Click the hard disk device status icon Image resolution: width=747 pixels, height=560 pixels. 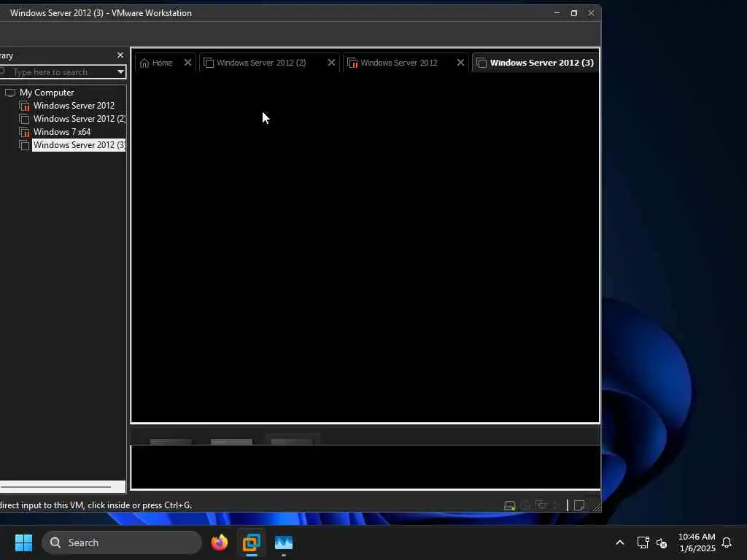(x=510, y=505)
